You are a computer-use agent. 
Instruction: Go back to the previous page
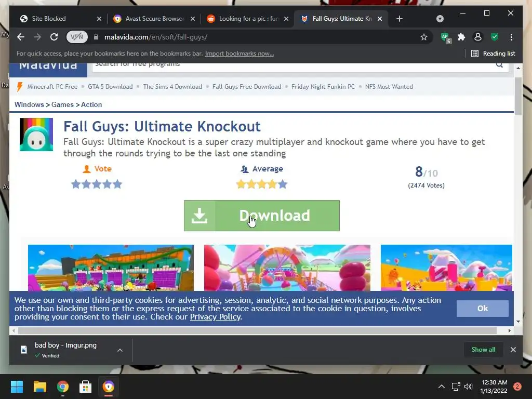[21, 37]
